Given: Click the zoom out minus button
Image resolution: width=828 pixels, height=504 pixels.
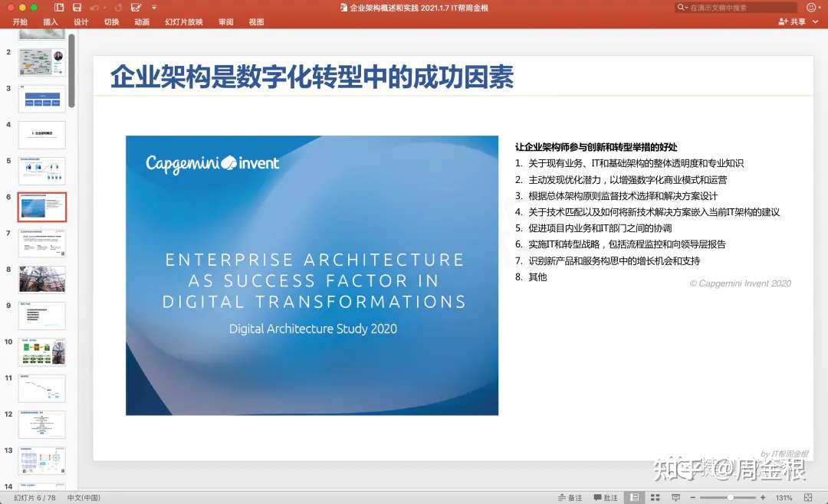Looking at the screenshot, I should coord(693,498).
